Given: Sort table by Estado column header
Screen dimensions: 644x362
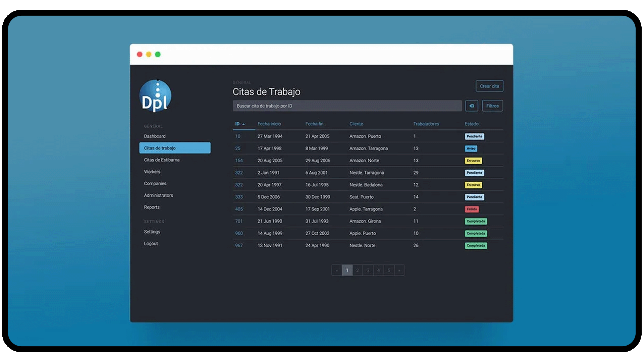Looking at the screenshot, I should (471, 124).
